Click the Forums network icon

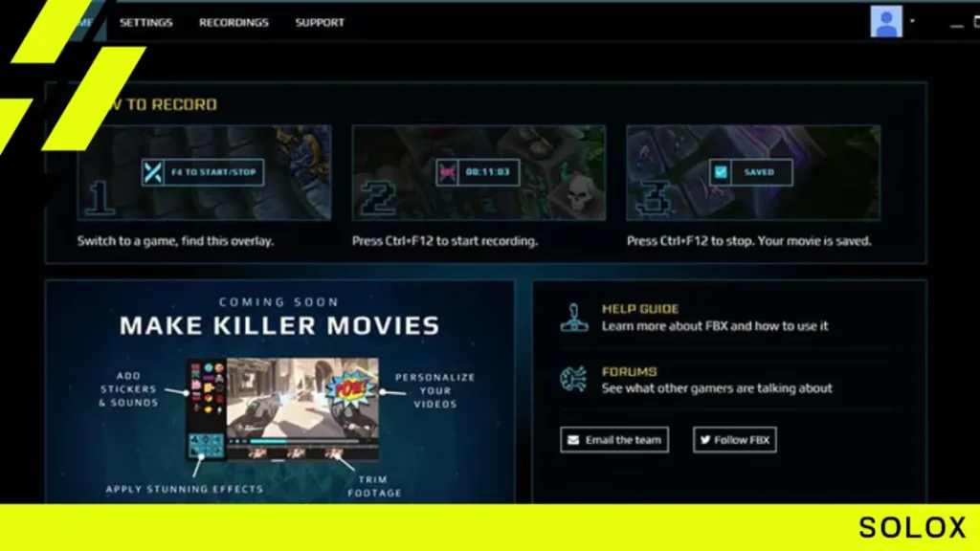click(x=573, y=379)
